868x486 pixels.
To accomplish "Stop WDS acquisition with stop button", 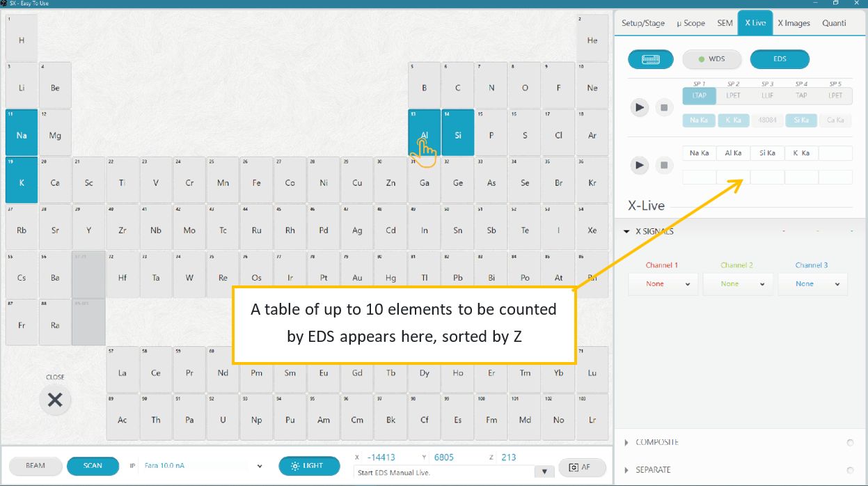I will pyautogui.click(x=664, y=108).
